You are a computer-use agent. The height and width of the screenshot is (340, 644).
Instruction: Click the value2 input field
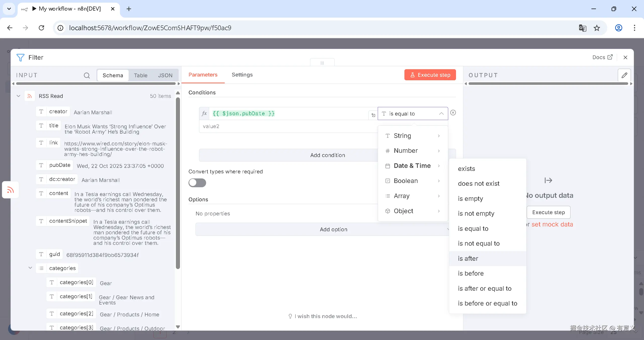pyautogui.click(x=287, y=126)
